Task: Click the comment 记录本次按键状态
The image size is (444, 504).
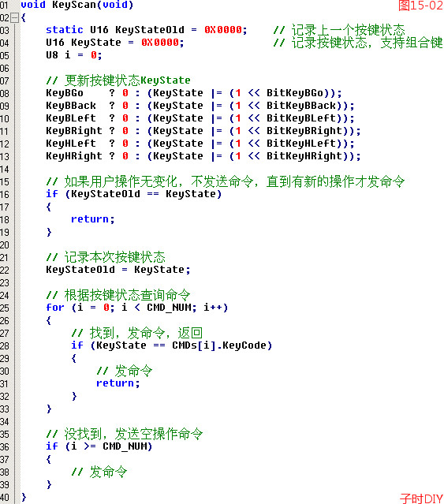Action: [106, 257]
